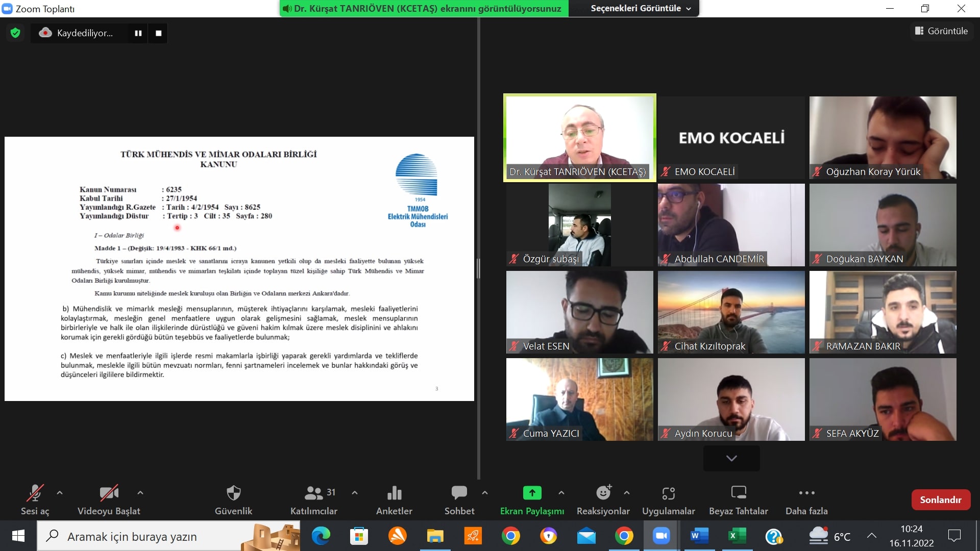Select SEFA AKYÜZ video tile
The width and height of the screenshot is (980, 551).
883,399
